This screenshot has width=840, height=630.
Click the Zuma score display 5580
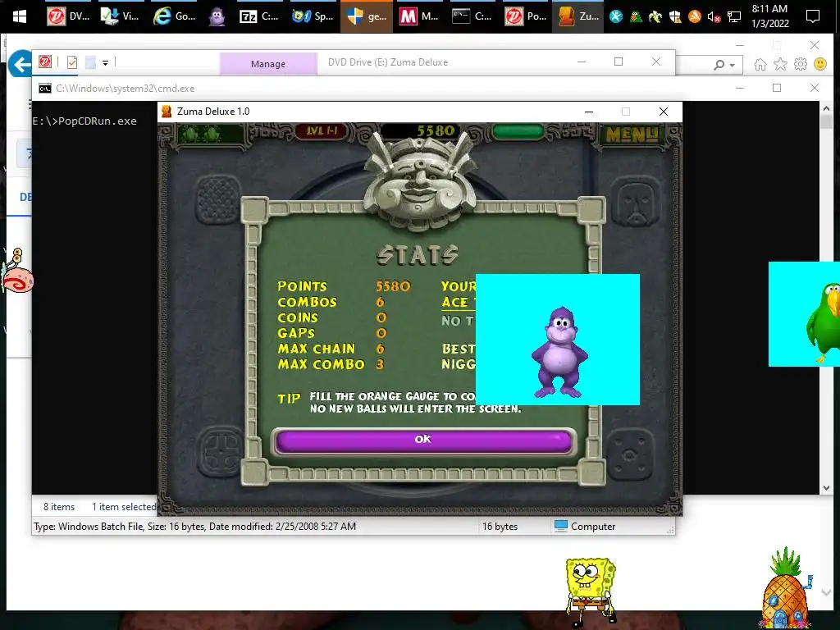(x=436, y=130)
